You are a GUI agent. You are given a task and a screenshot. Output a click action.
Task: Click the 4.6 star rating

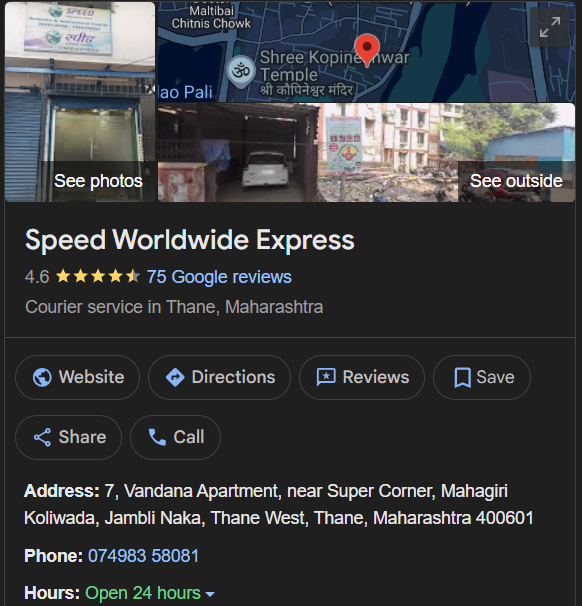click(82, 277)
